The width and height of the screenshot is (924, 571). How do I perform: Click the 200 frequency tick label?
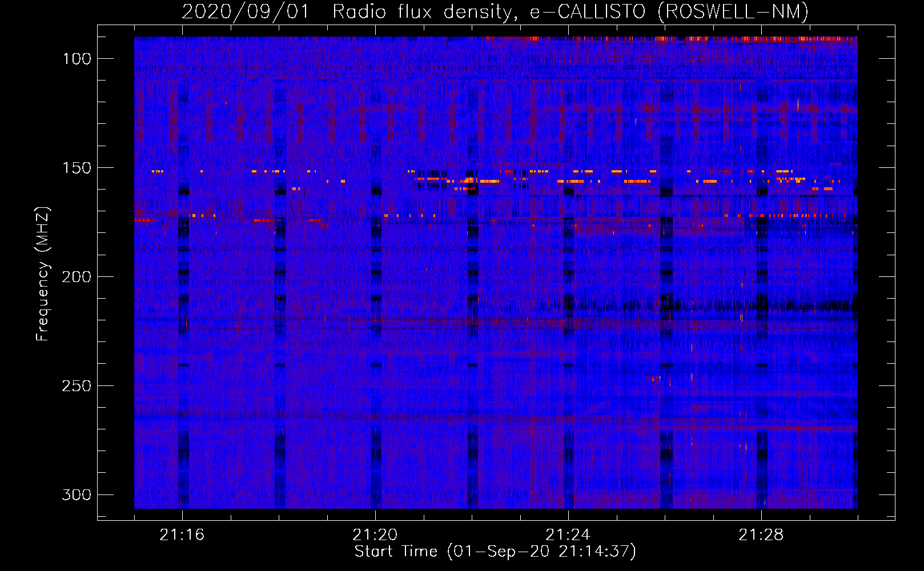(77, 277)
